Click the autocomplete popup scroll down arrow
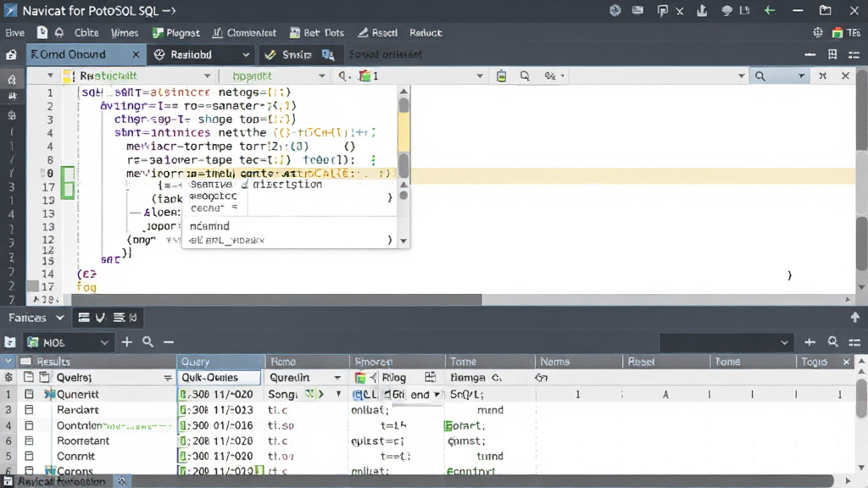The width and height of the screenshot is (868, 488). [x=403, y=241]
